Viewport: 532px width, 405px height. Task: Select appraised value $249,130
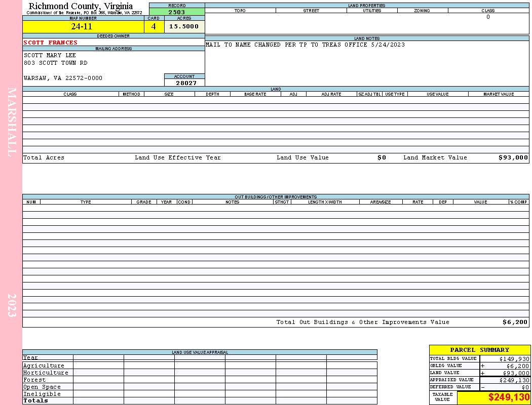[514, 380]
